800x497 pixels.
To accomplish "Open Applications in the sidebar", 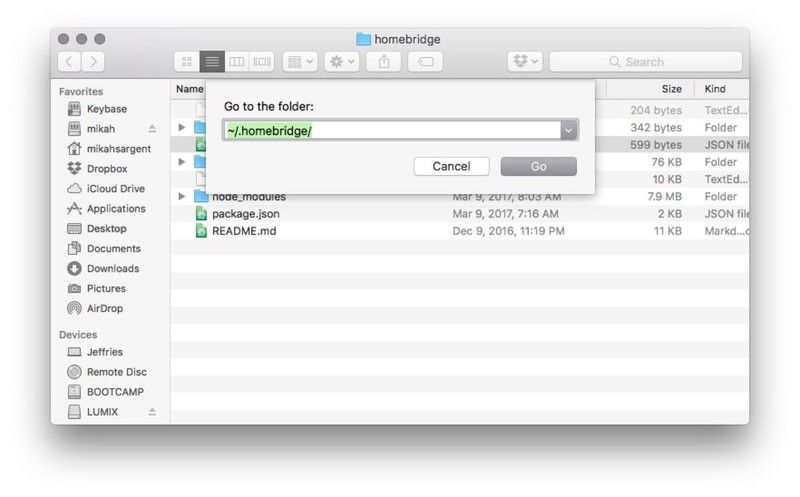I will click(x=115, y=209).
